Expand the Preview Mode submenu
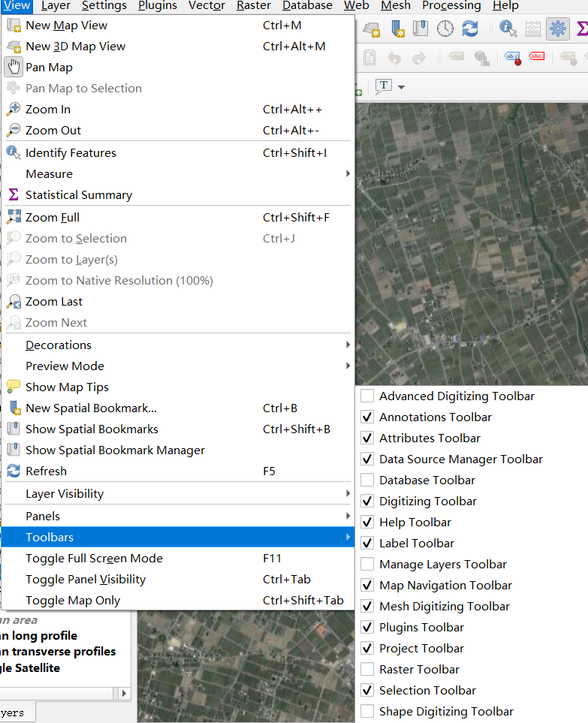This screenshot has height=723, width=588. [177, 366]
